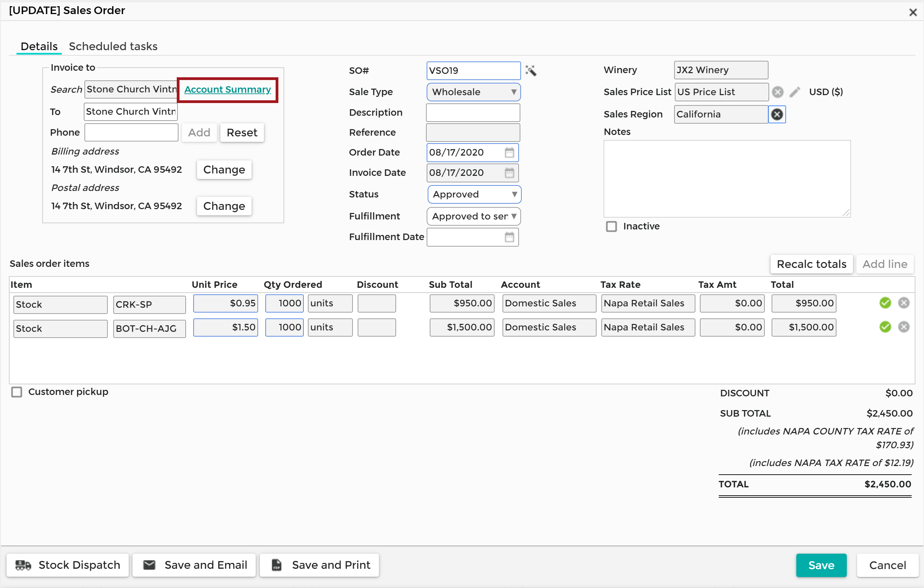Edit quantity ordered for BOT-CH-AJG
The height and width of the screenshot is (588, 924).
[x=284, y=327]
